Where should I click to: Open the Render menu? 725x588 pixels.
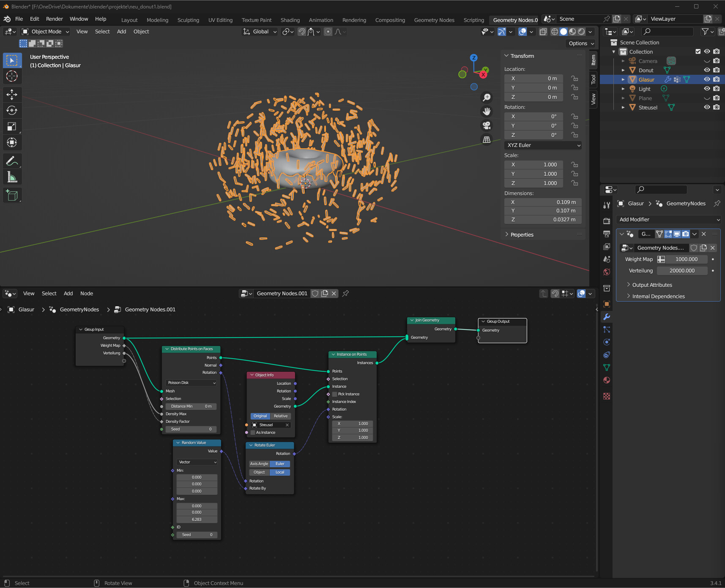pos(54,19)
